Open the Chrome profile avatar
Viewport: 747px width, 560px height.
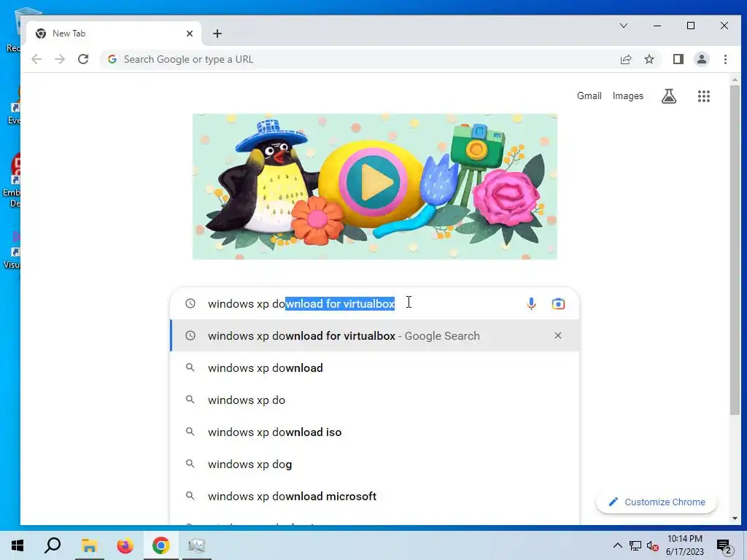pyautogui.click(x=701, y=59)
